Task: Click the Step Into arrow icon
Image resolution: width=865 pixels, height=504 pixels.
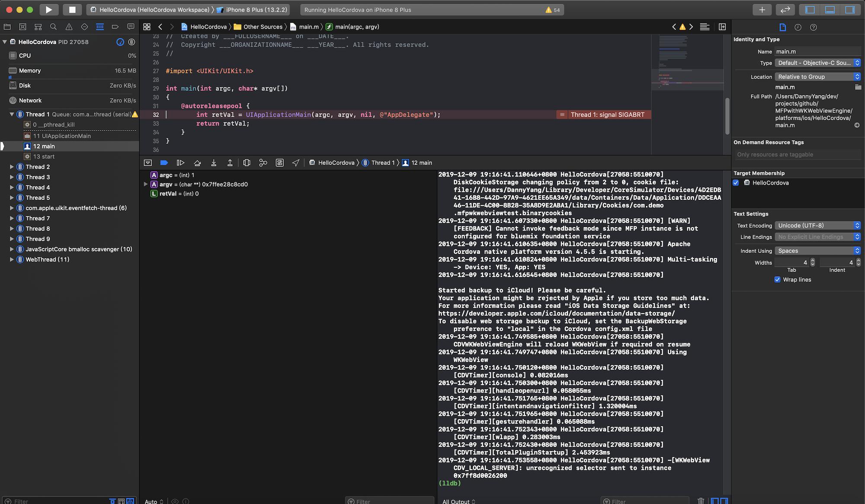Action: coord(214,163)
